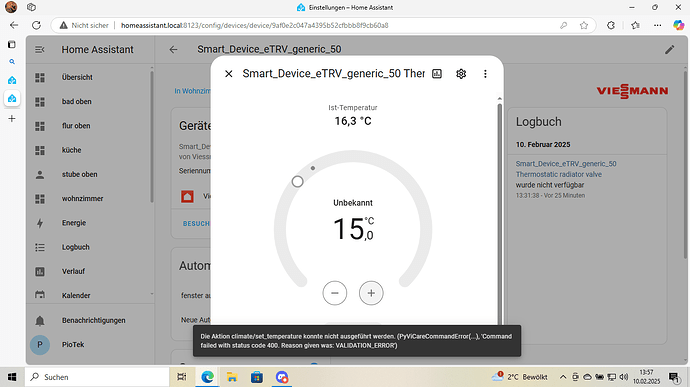Open entity settings gear icon
Screen dimensions: 690x387
[461, 74]
